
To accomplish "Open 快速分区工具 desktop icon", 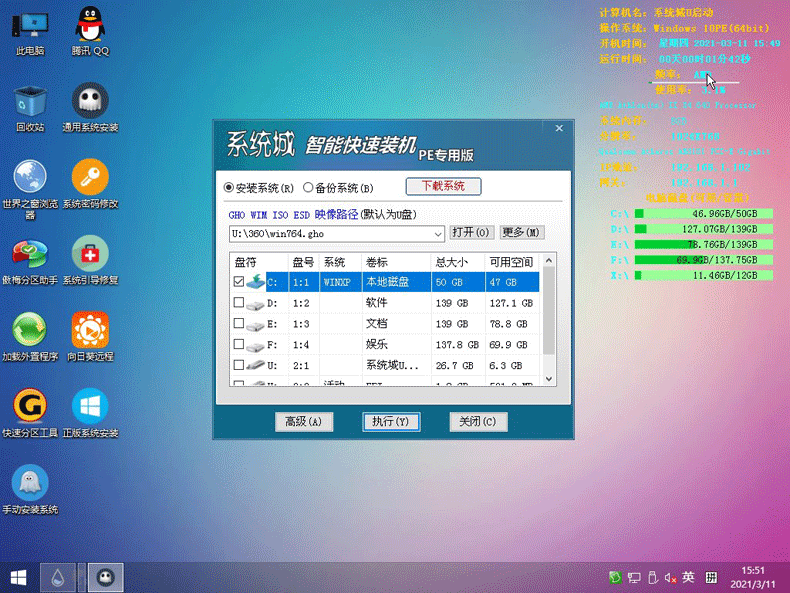I will click(29, 407).
